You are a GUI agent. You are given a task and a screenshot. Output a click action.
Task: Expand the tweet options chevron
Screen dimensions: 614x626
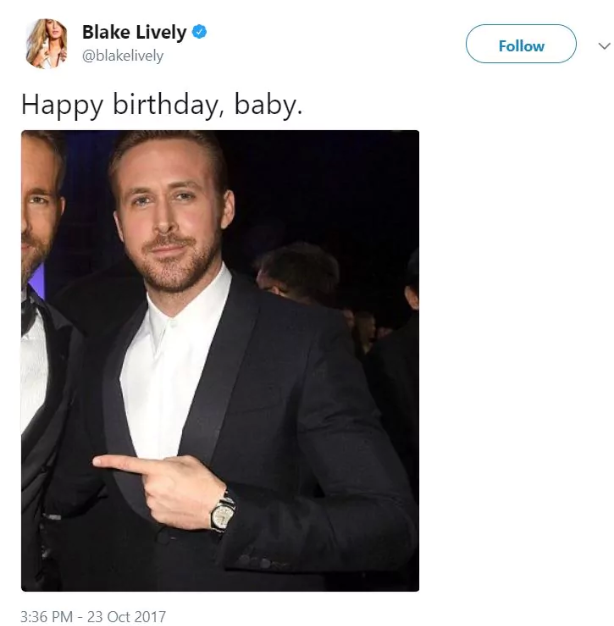point(603,46)
